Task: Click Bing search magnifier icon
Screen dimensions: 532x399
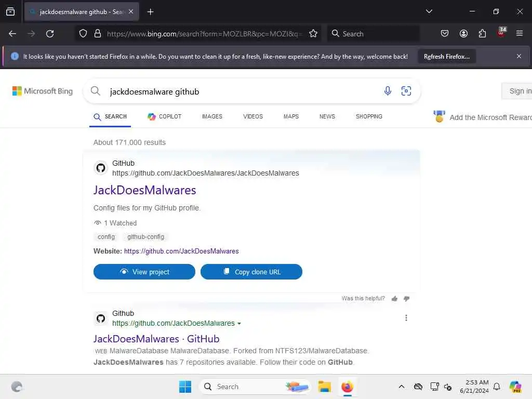Action: pos(96,91)
